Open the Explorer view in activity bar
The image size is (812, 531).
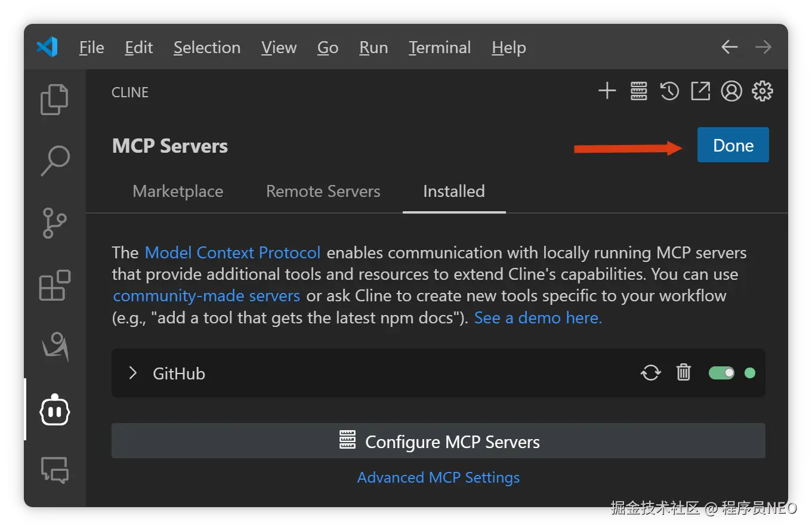click(x=54, y=100)
